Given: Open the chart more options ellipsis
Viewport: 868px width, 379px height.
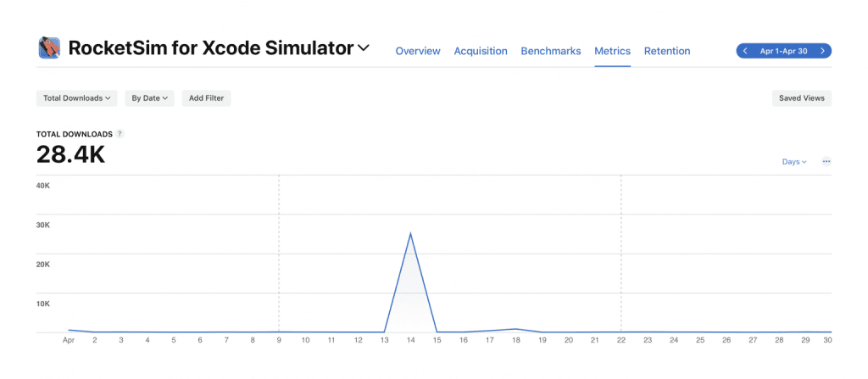Looking at the screenshot, I should click(826, 162).
